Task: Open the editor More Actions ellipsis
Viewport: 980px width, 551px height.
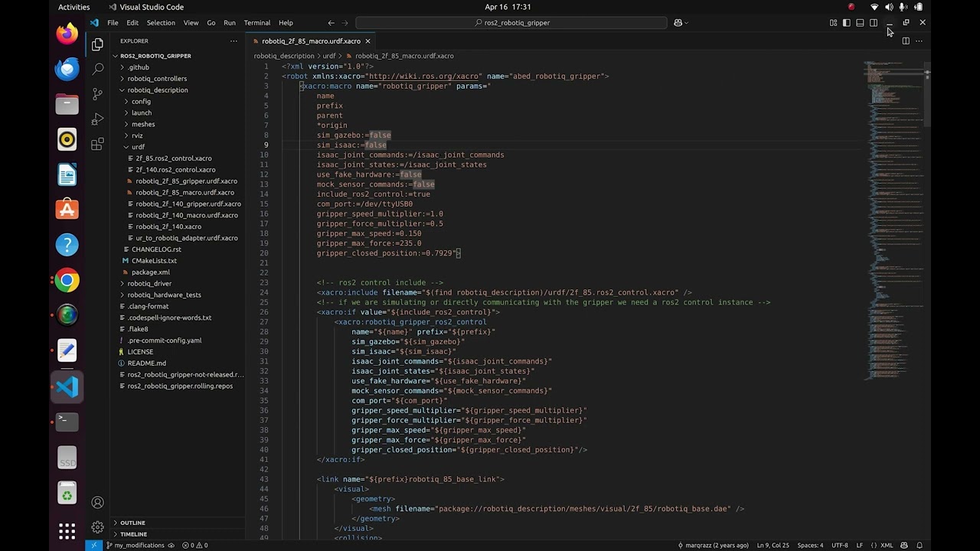Action: [920, 41]
